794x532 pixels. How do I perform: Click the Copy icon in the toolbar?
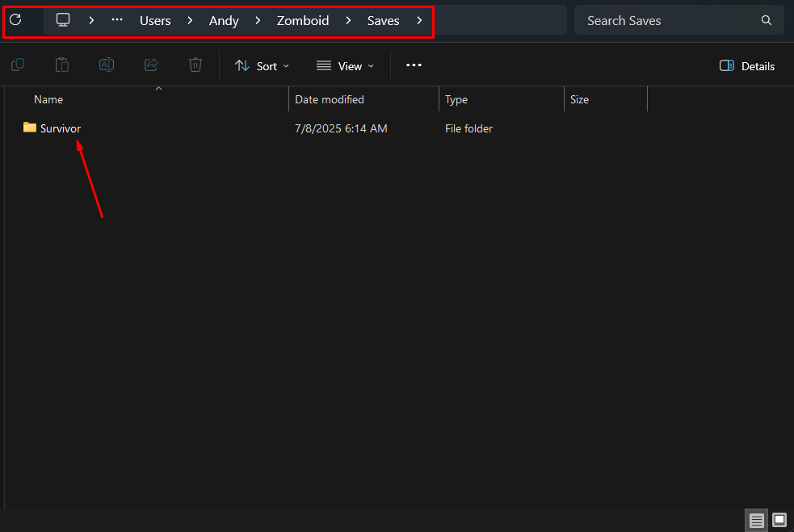(x=17, y=65)
